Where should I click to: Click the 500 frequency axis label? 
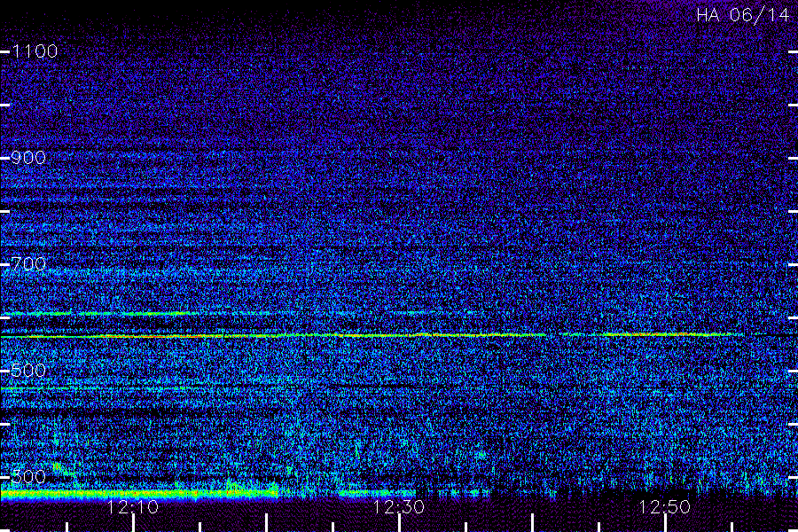click(28, 370)
